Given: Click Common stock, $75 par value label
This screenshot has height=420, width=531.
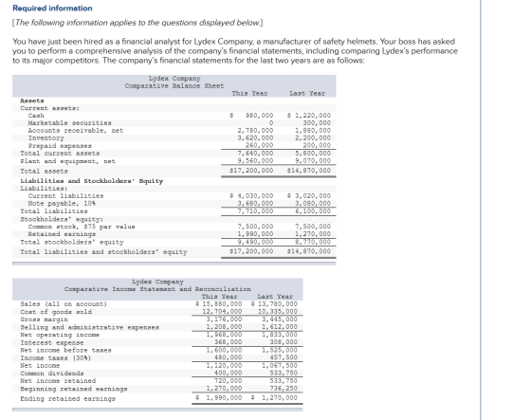Looking at the screenshot, I should pyautogui.click(x=82, y=227).
